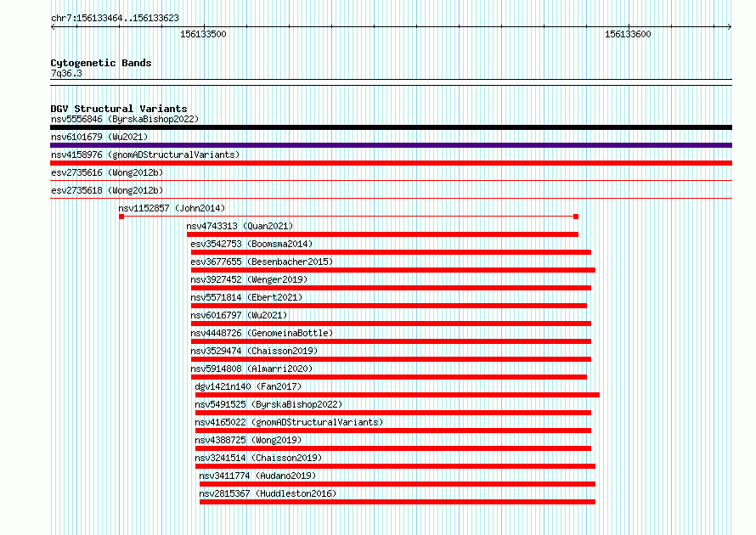Click the 156133500 ruler position
This screenshot has width=756, height=535.
click(203, 34)
